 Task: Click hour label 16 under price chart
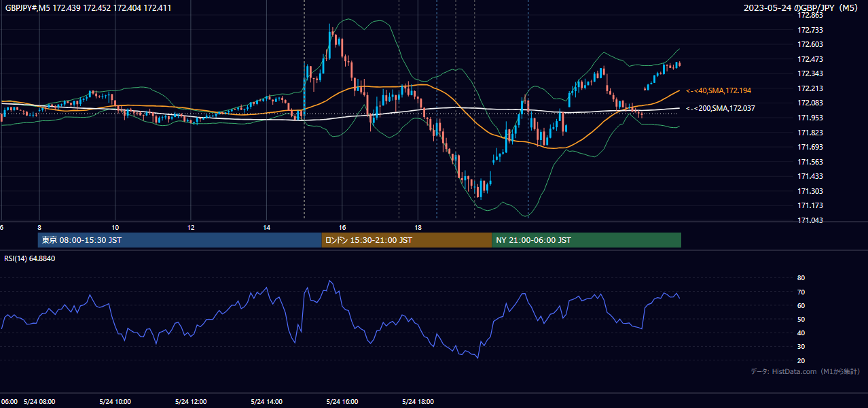pyautogui.click(x=342, y=228)
